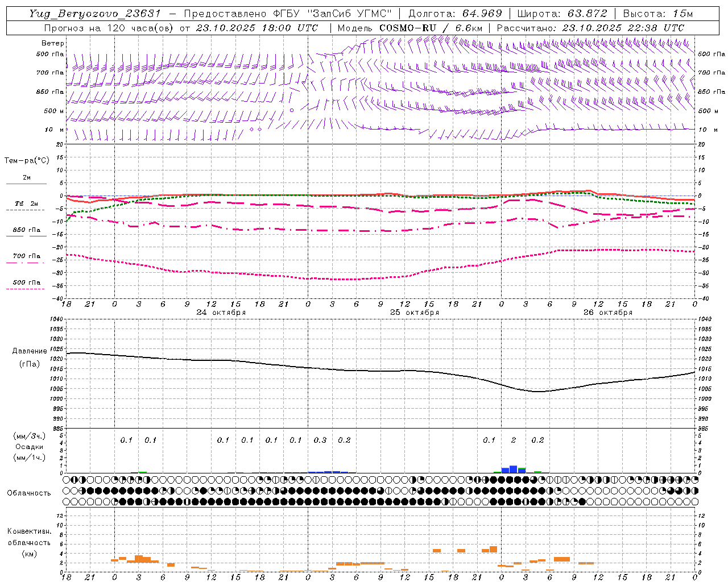Click the 500 гПа temperature legend entry
728x582 pixels.
(26, 282)
